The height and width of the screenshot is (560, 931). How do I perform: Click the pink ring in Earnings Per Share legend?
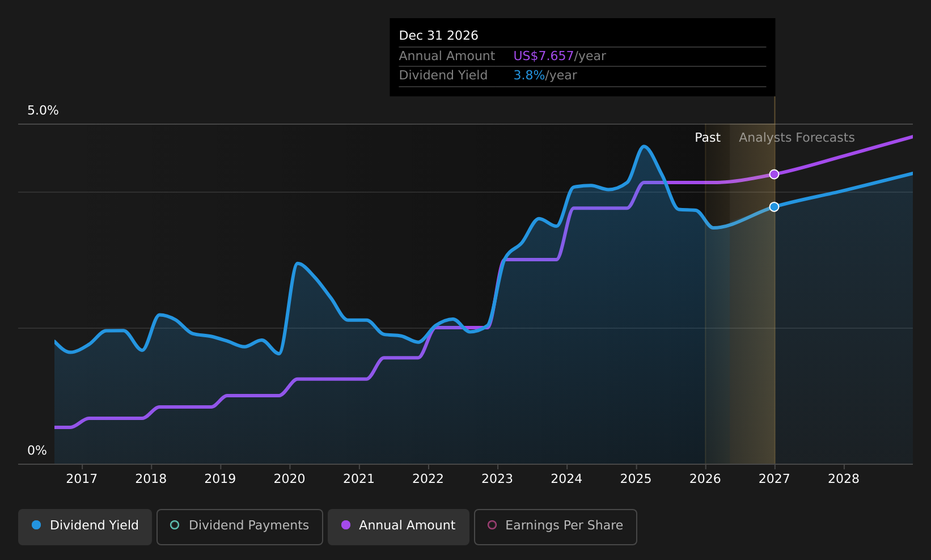[492, 525]
